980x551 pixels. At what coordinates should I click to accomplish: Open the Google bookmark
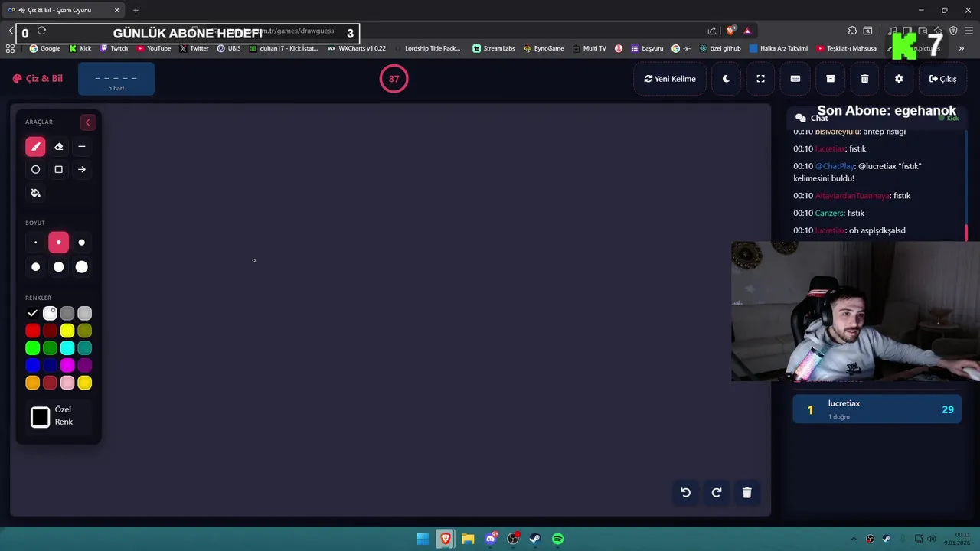click(45, 48)
